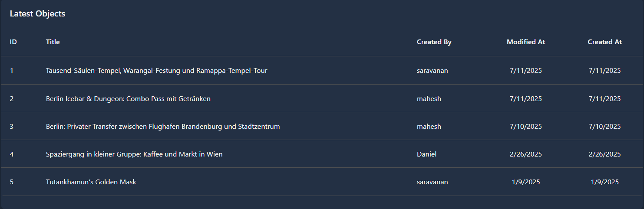Click saravanan in the Tutankhamun's Golden Mask row

[432, 182]
